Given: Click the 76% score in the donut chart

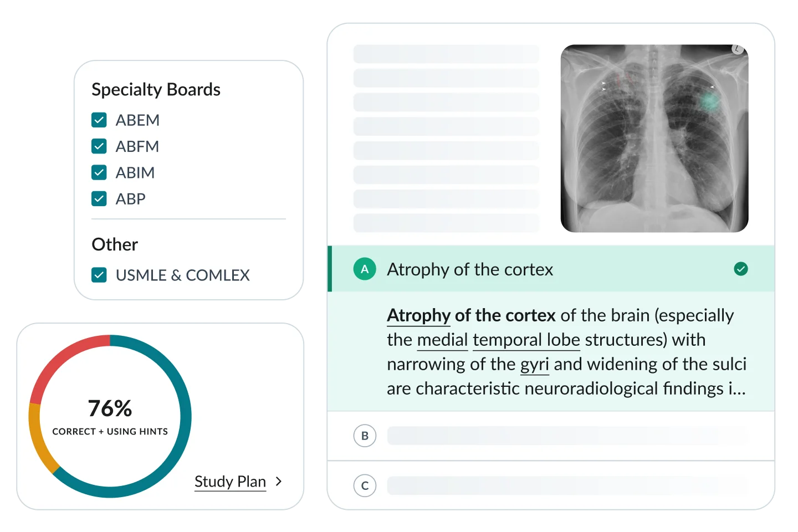Looking at the screenshot, I should click(x=110, y=408).
